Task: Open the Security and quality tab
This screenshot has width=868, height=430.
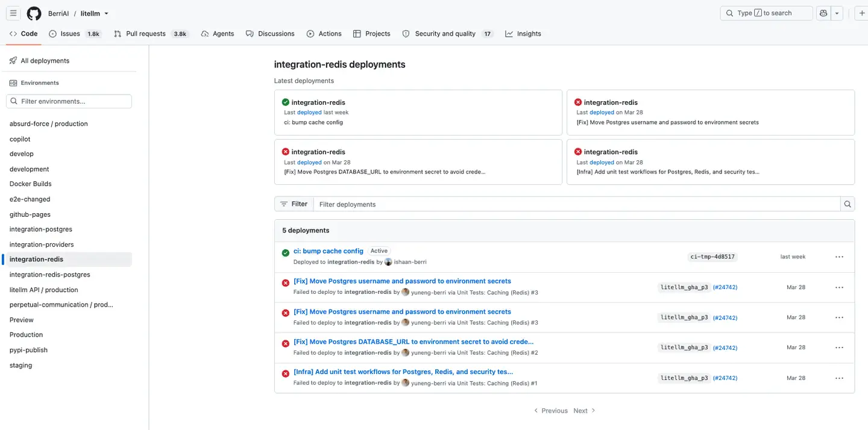Action: 448,34
